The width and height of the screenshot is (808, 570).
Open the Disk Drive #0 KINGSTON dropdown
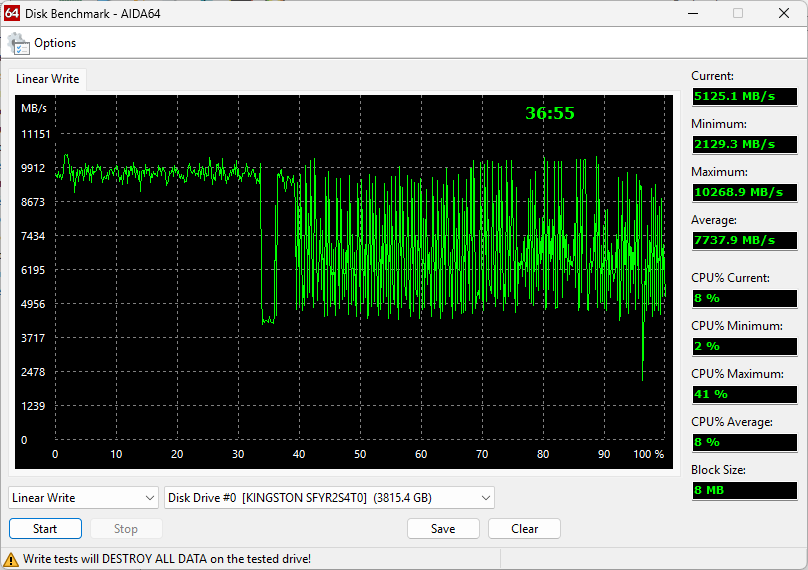(329, 498)
